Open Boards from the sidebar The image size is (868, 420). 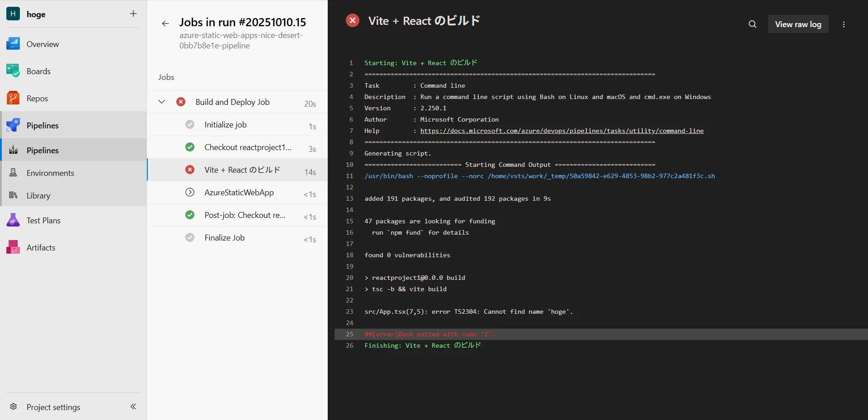pos(38,71)
